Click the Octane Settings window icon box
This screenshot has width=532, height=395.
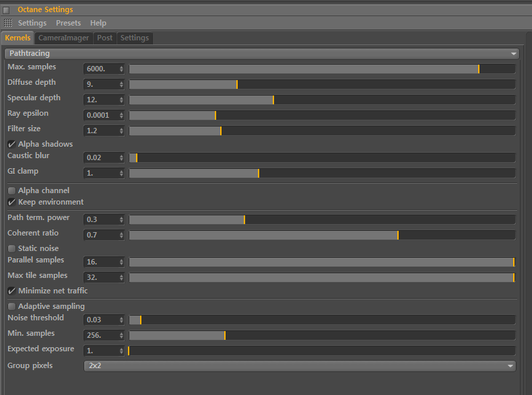coord(6,10)
